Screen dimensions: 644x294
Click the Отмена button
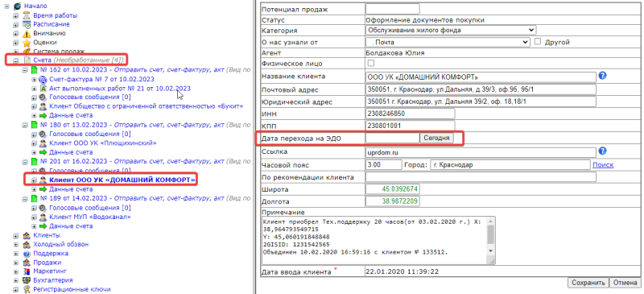625,283
